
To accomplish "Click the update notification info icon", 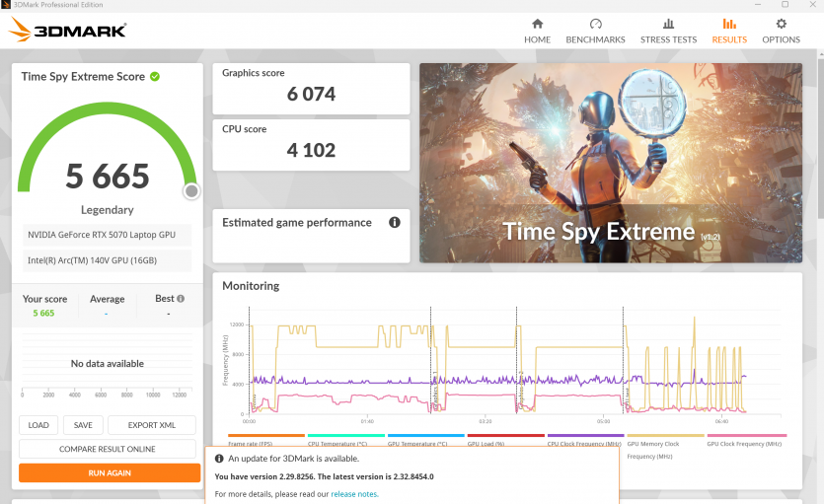I will (219, 459).
